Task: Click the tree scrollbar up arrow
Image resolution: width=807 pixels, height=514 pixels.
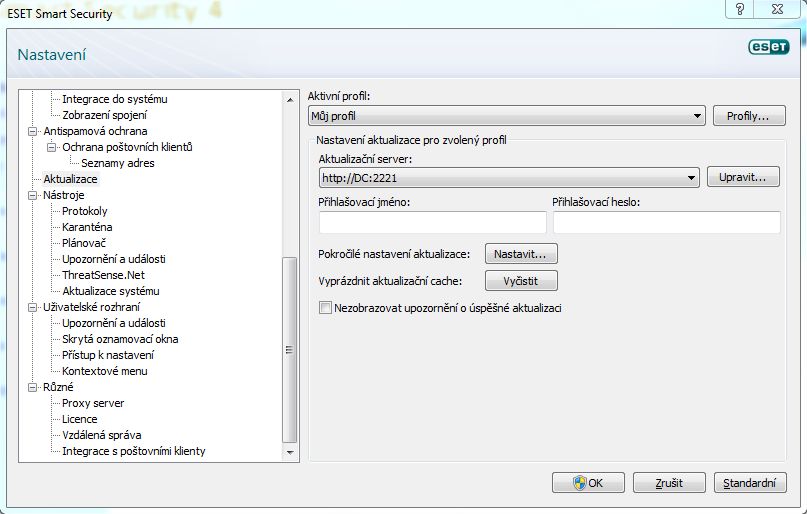Action: point(290,99)
